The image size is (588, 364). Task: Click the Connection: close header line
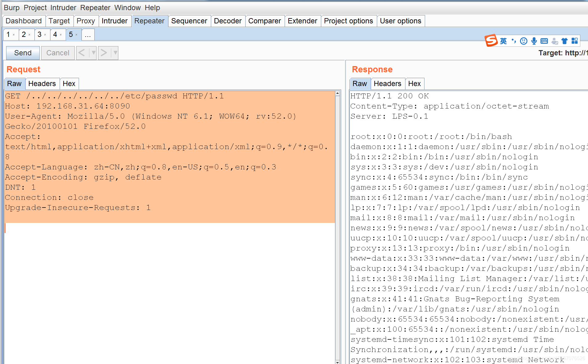coord(49,197)
